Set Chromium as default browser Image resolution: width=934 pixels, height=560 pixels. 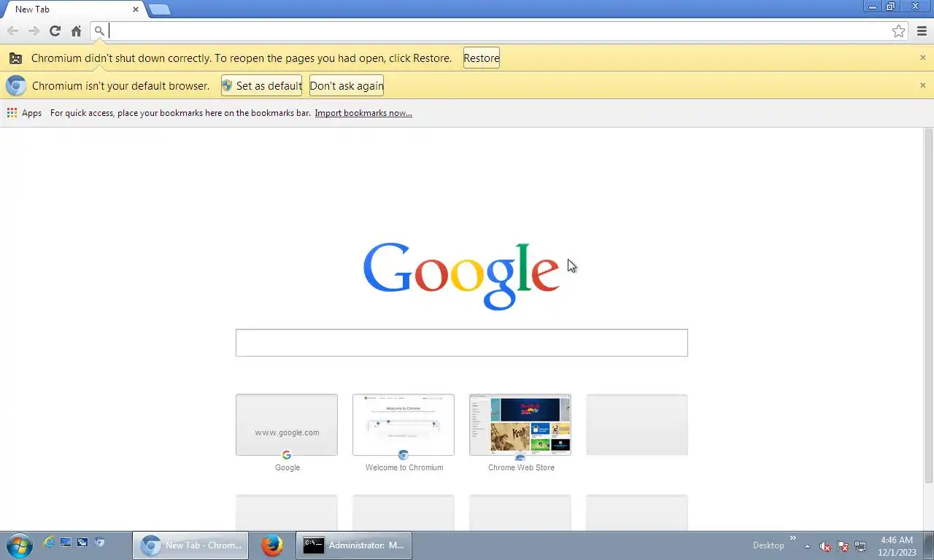[262, 85]
